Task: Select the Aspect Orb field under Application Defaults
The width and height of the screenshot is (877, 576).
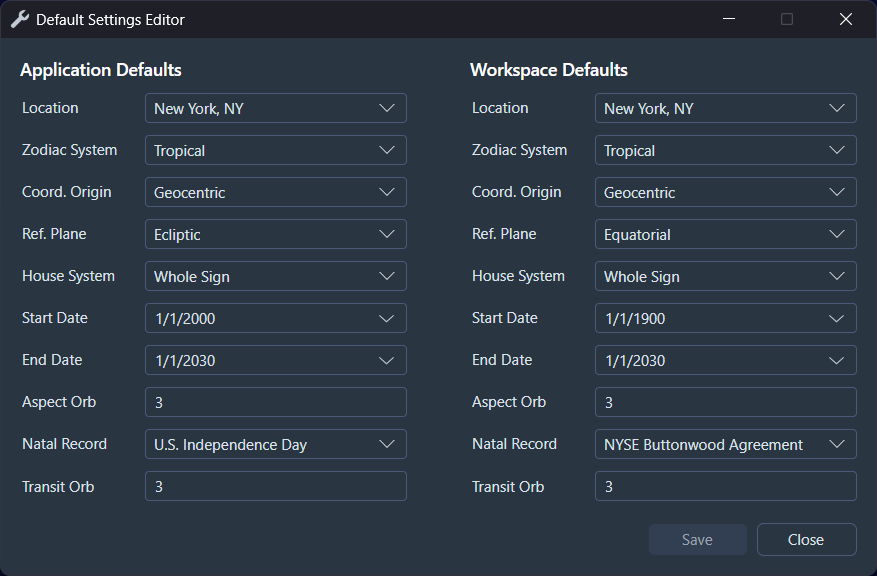Action: click(x=275, y=402)
